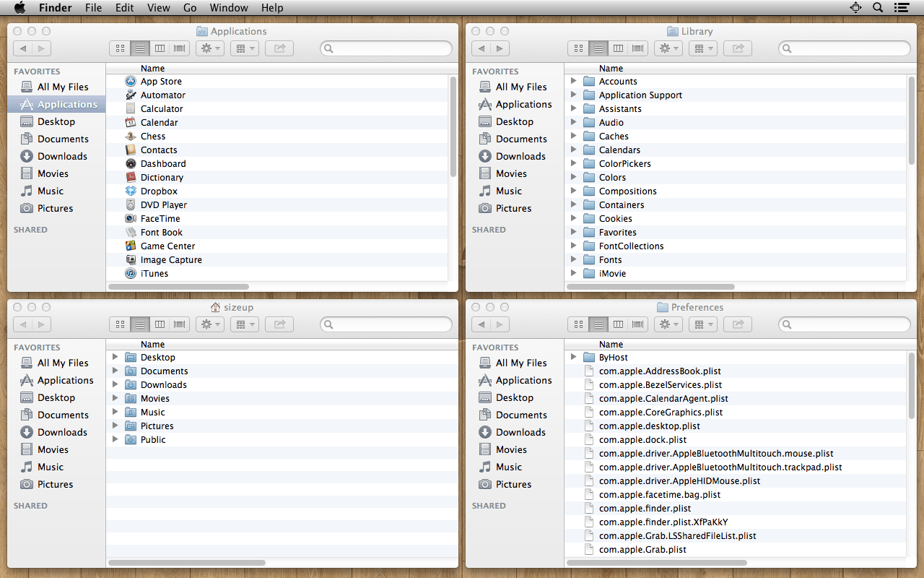
Task: Switch the sizeup window to icon view
Action: 120,324
